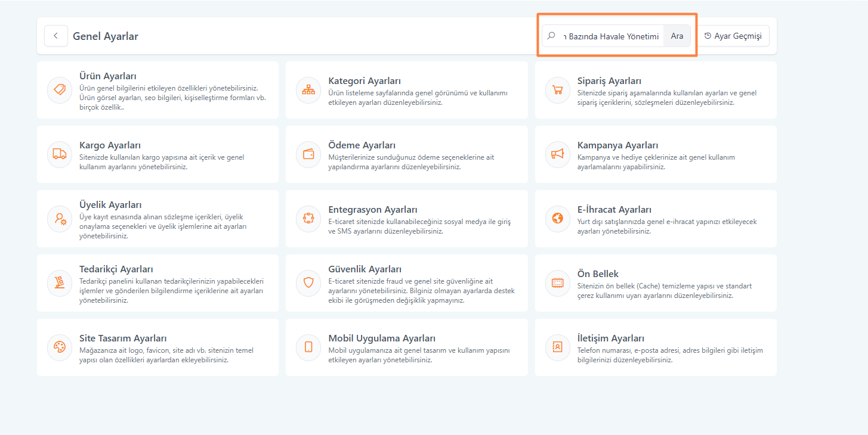Click the wallet icon for Ödeme Ayarları
Image resolution: width=868 pixels, height=435 pixels.
(308, 154)
